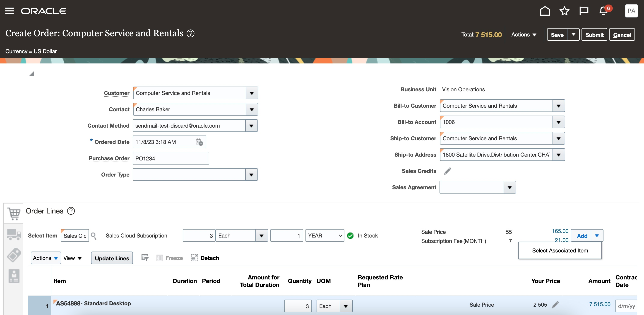This screenshot has height=315, width=644.
Task: Click Add item button
Action: 582,236
